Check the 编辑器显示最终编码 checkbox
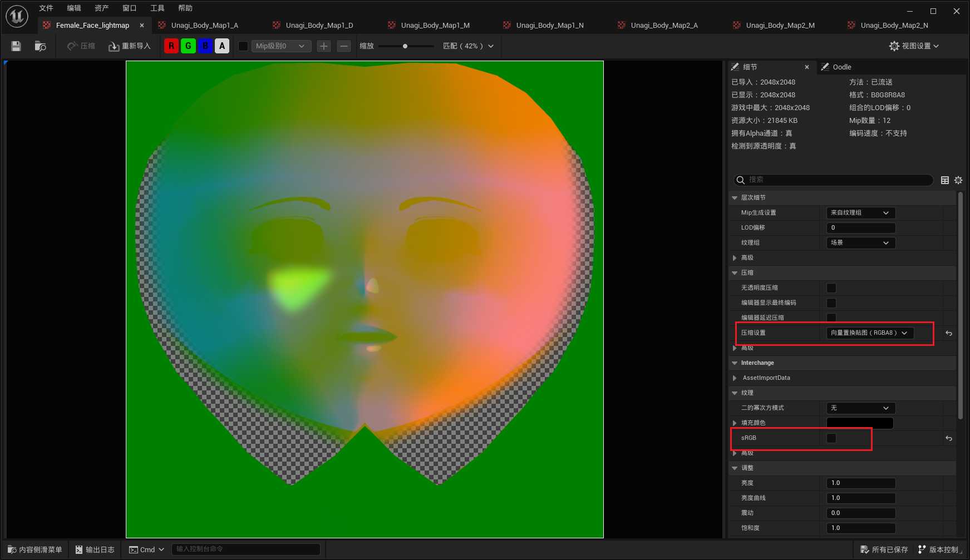The image size is (970, 560). (x=831, y=303)
